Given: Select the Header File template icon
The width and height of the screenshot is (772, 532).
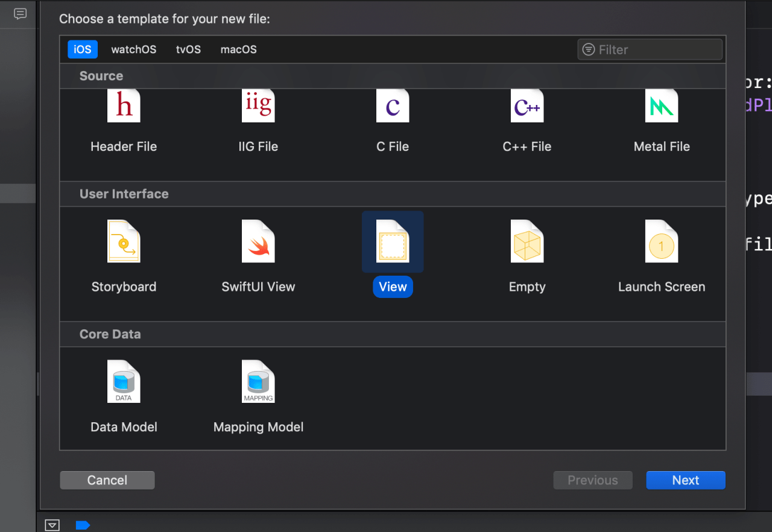Looking at the screenshot, I should click(124, 106).
